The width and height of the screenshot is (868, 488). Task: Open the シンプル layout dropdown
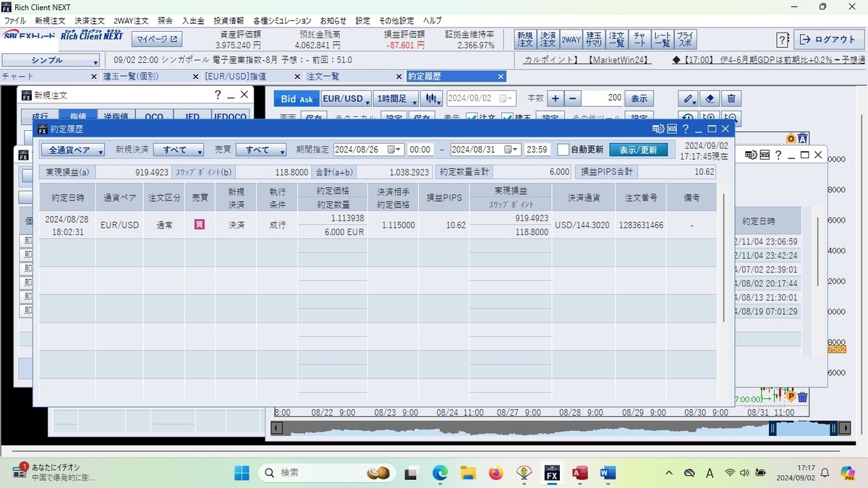pyautogui.click(x=50, y=61)
